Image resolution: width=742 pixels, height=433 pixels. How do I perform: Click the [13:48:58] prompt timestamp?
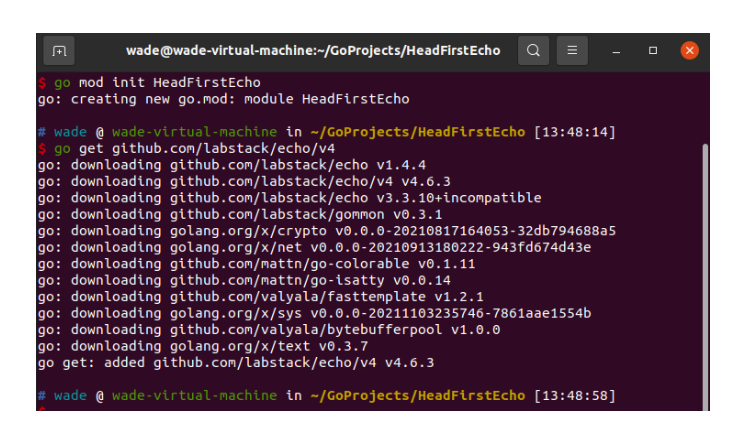575,396
